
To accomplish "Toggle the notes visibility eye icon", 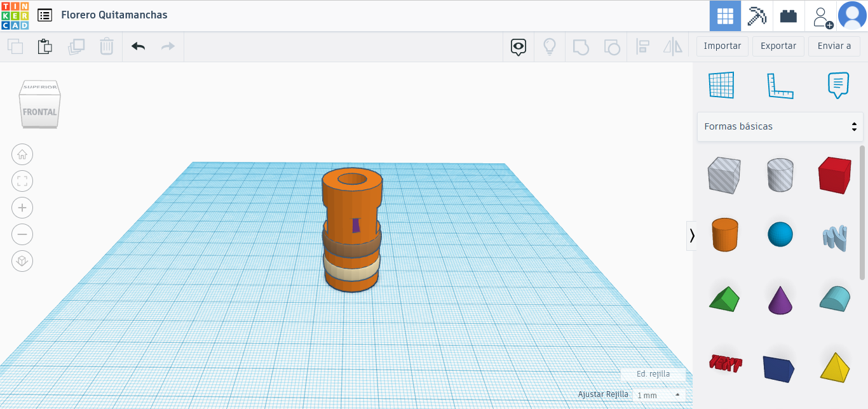I will [519, 46].
